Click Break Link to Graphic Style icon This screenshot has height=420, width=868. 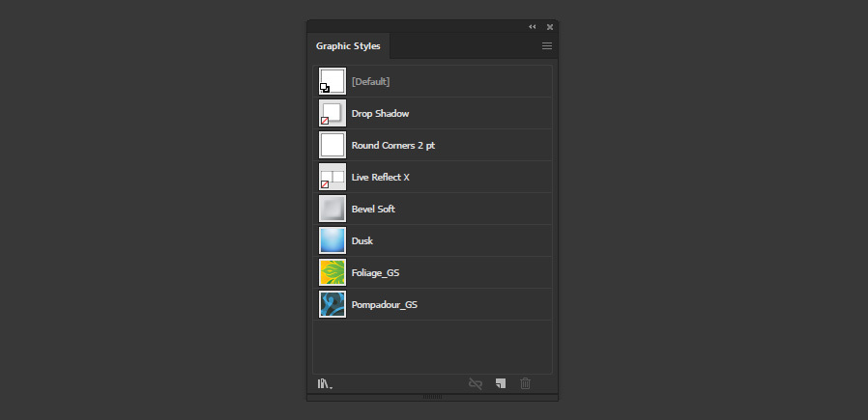pyautogui.click(x=475, y=383)
